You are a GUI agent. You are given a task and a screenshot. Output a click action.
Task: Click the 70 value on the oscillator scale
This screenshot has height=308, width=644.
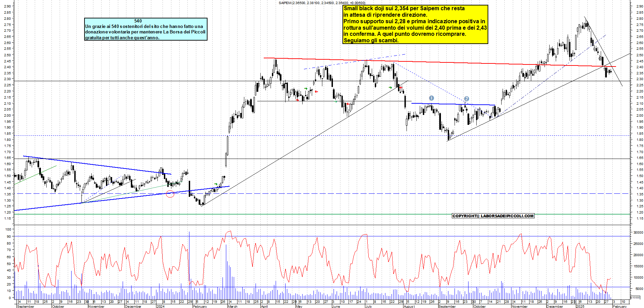coord(9,250)
